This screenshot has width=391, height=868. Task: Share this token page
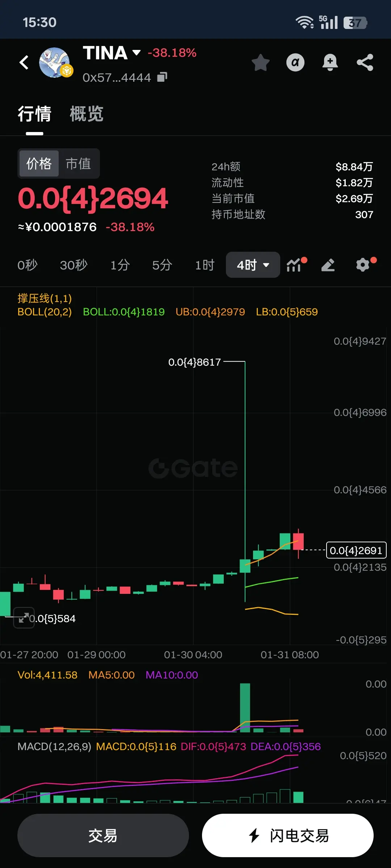[x=365, y=62]
